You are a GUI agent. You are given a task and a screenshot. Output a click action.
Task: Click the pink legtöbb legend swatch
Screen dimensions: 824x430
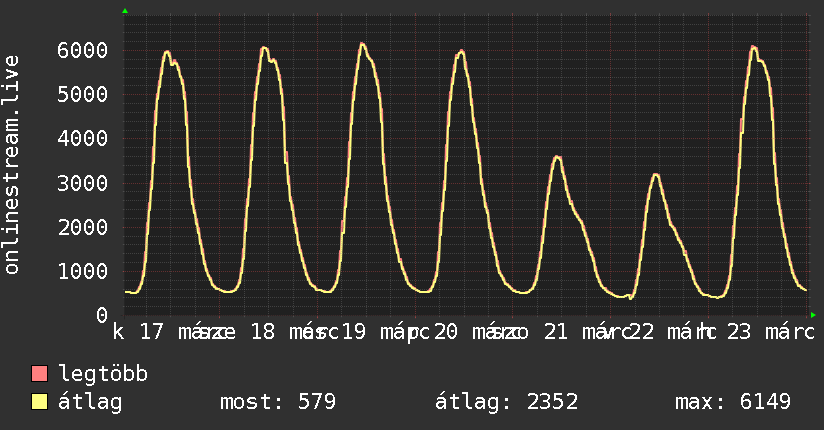coord(39,374)
